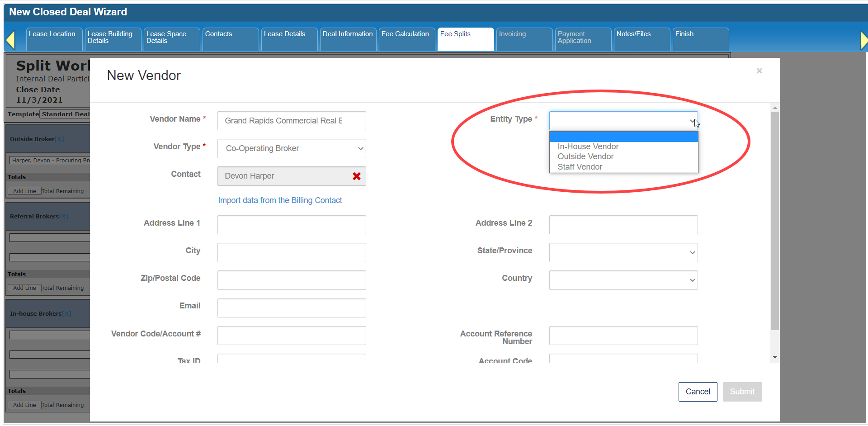Pick Staff Vendor in Entity Type list

tap(580, 167)
